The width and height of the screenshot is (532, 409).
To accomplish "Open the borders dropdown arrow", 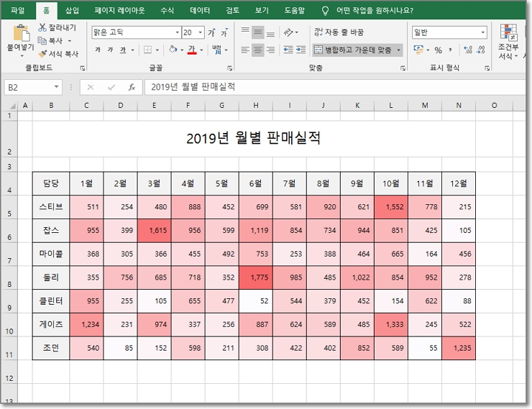I will 157,50.
